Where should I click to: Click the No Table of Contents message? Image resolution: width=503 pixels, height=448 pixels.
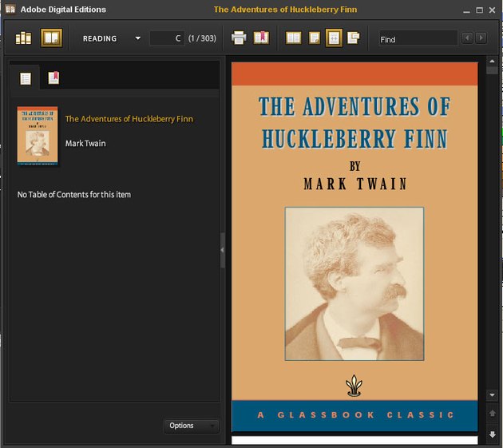[x=74, y=195]
